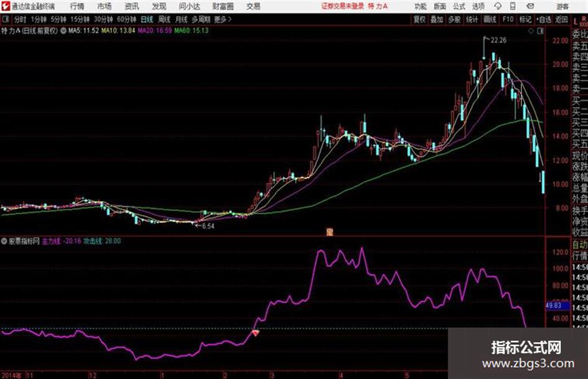This screenshot has height=379, width=588.
Task: Click the mobile phone icon
Action: (513, 6)
